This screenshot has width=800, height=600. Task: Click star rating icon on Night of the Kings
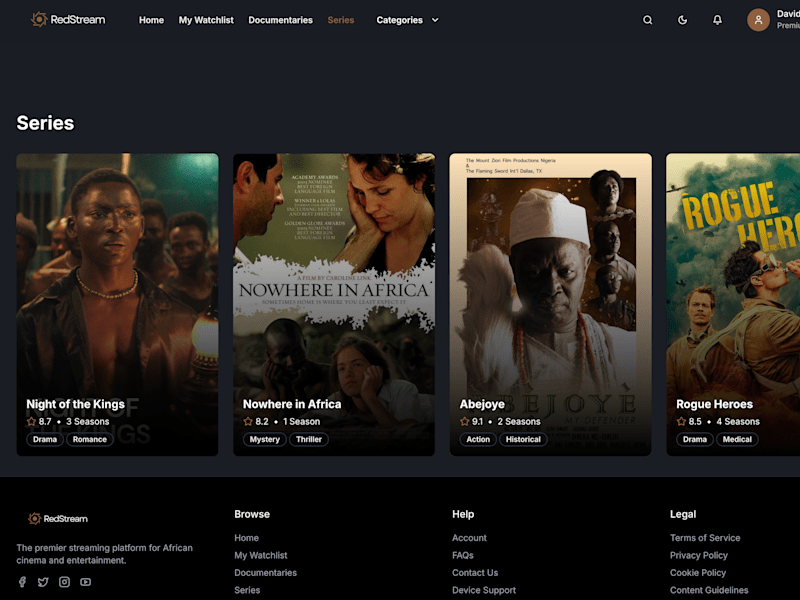click(x=31, y=421)
